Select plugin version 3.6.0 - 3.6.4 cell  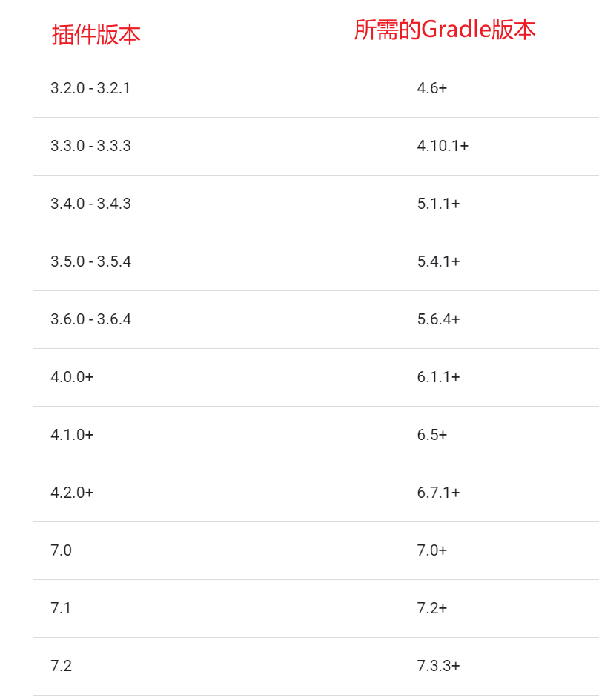click(90, 319)
